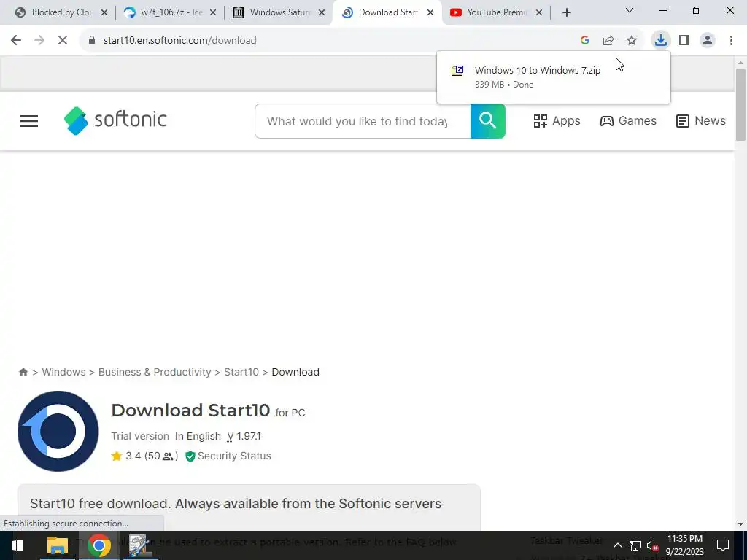The image size is (747, 560).
Task: Close the Blocked by Cloudflare tab
Action: point(104,13)
